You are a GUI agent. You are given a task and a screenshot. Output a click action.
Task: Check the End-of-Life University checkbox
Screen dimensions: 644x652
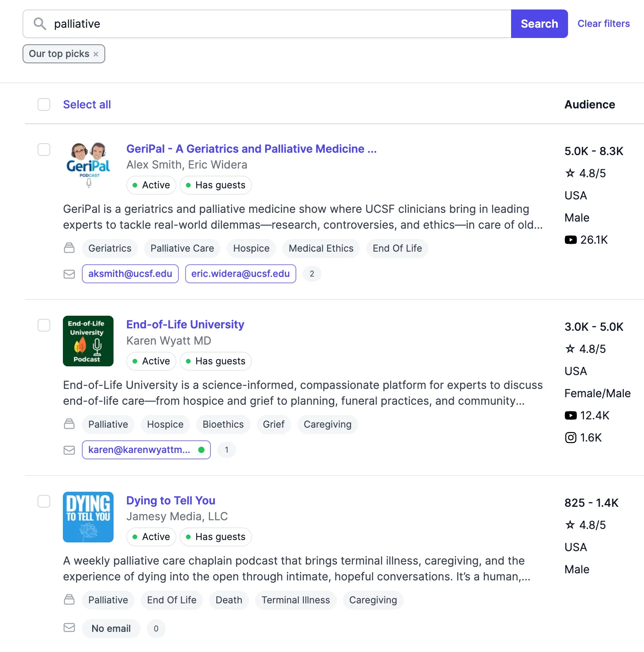44,325
